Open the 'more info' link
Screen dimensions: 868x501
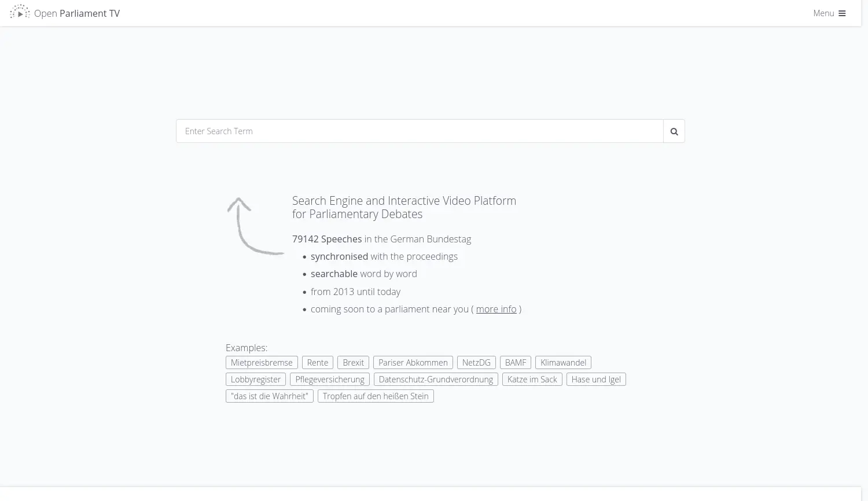coord(496,310)
